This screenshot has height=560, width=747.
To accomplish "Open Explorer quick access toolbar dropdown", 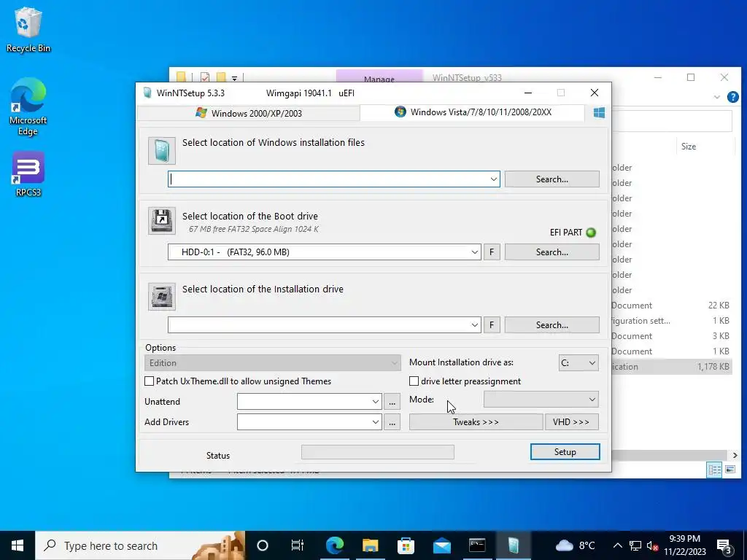I will pos(234,78).
